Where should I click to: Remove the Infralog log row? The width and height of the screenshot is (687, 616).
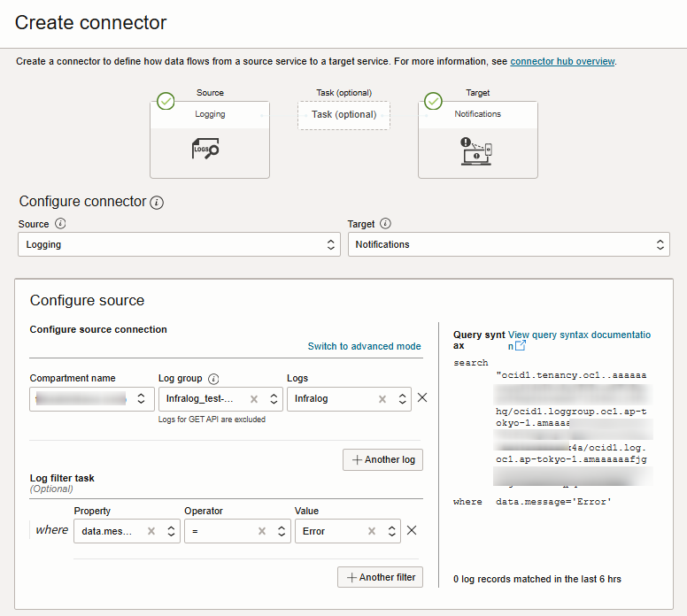click(422, 398)
